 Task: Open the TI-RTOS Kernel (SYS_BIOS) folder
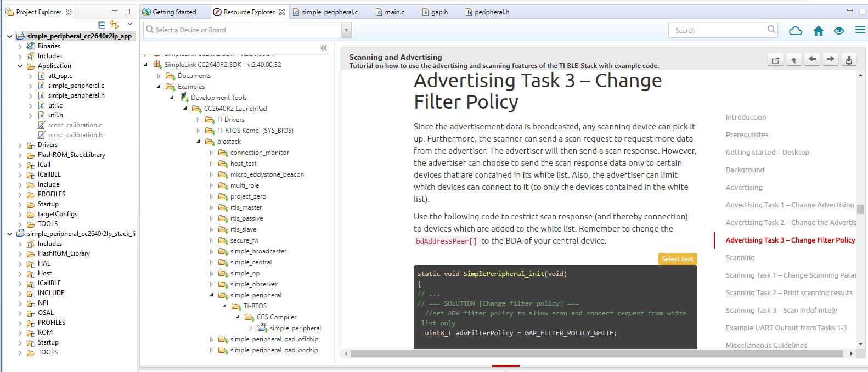(255, 131)
